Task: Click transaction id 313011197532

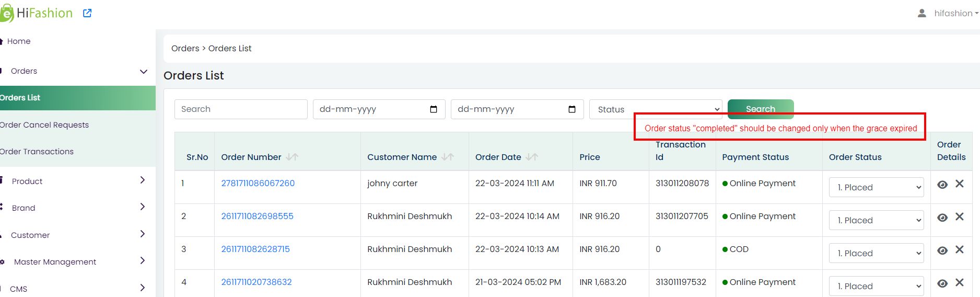Action: coord(681,282)
